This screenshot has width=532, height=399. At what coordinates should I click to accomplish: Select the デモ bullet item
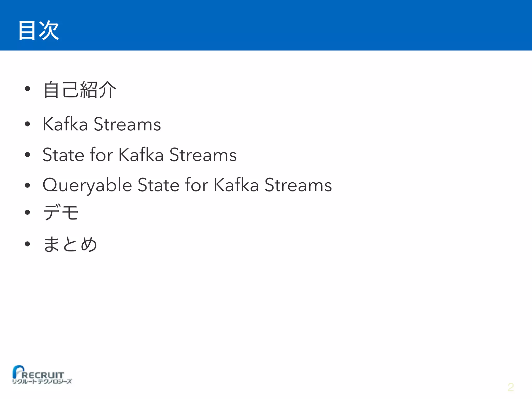tap(61, 212)
